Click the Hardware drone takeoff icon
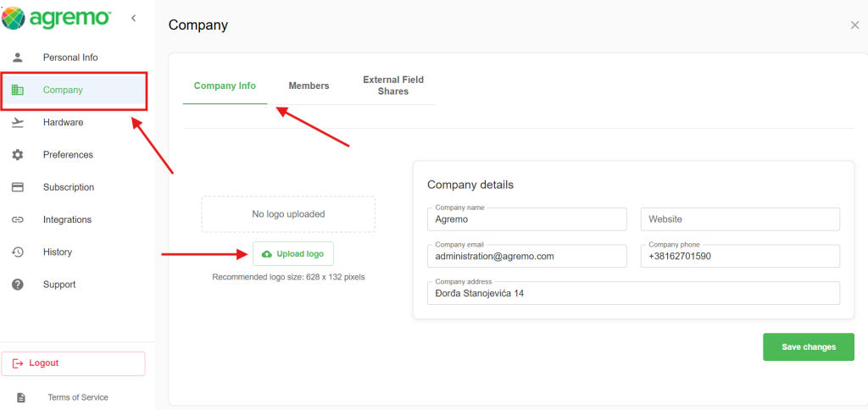The height and width of the screenshot is (410, 868). [x=18, y=123]
